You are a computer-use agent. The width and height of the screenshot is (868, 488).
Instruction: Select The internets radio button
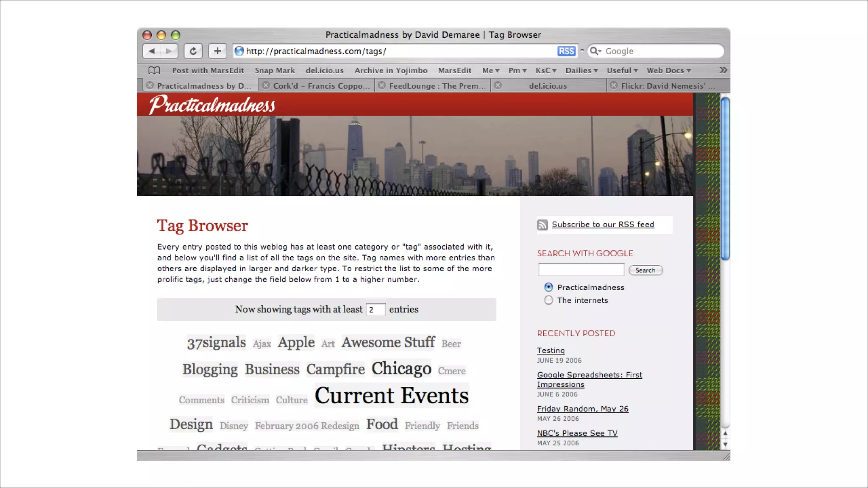(548, 300)
